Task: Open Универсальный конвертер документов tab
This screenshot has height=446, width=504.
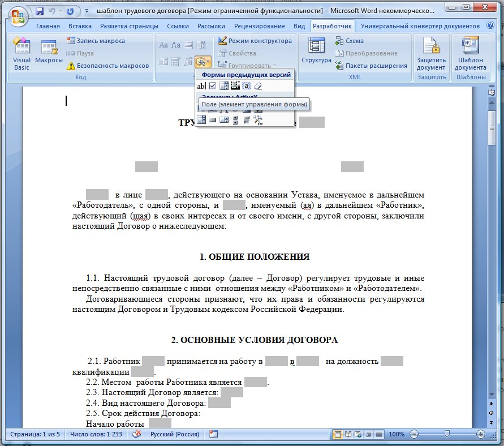Action: (420, 26)
